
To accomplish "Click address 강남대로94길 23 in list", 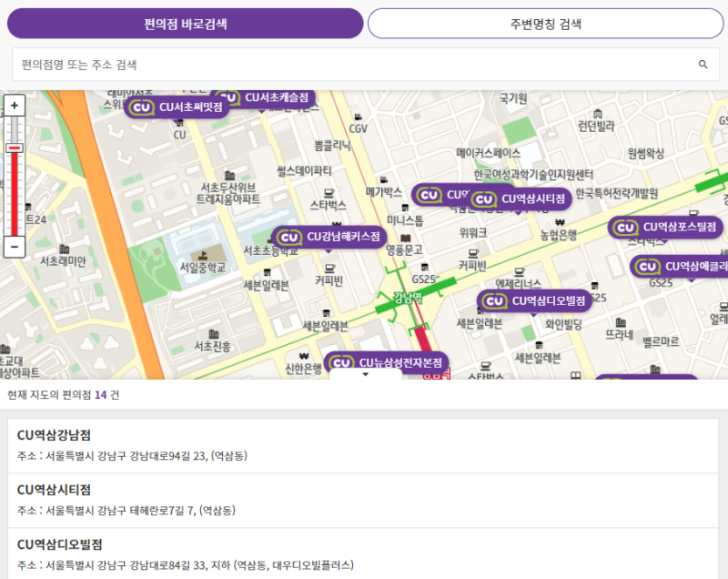I will [x=167, y=456].
